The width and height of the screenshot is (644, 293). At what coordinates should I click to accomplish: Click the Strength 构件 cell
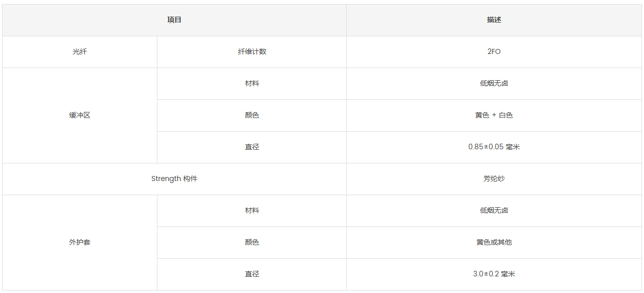pos(174,179)
